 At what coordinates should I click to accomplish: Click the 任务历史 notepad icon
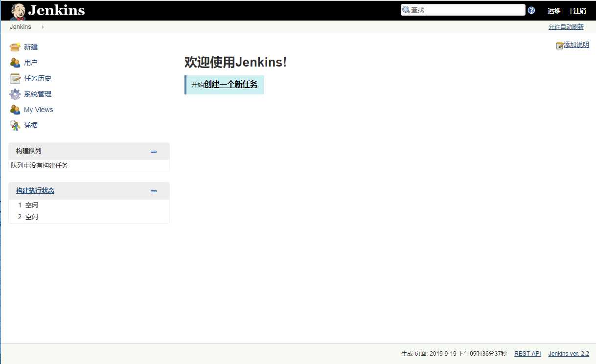click(15, 78)
